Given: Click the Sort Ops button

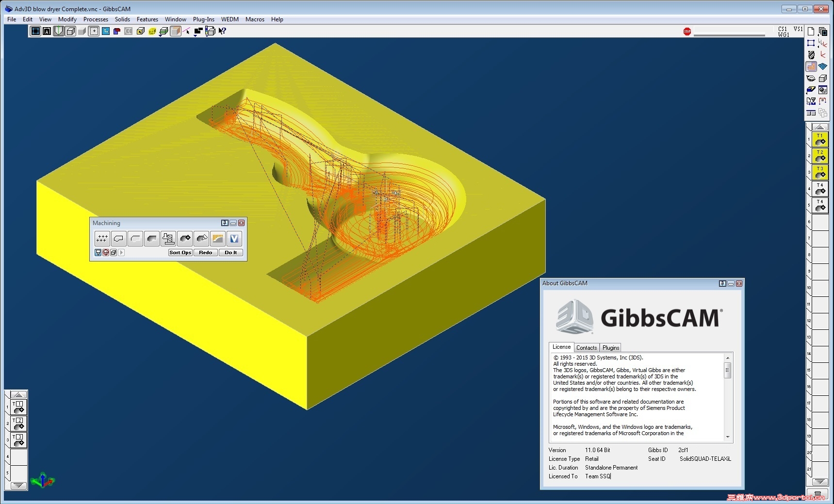Looking at the screenshot, I should coord(180,253).
